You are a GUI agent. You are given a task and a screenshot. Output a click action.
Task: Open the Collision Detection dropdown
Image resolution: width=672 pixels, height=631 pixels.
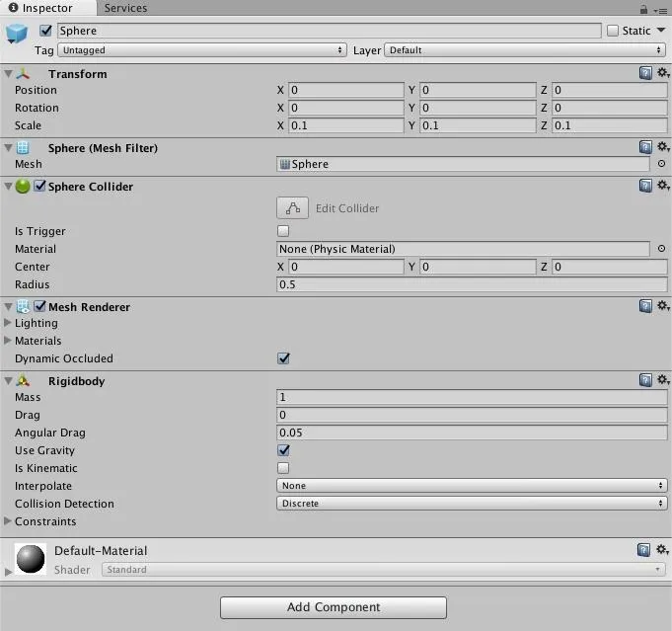coord(472,504)
